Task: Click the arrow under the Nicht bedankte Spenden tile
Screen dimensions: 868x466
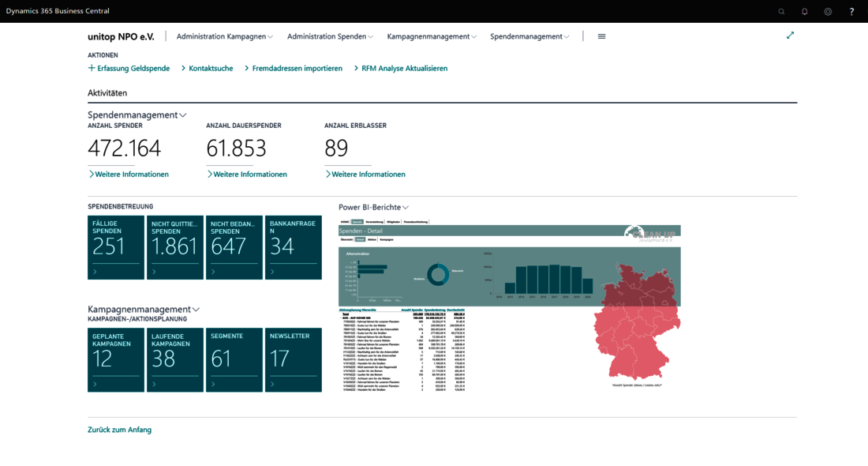Action: (x=214, y=272)
